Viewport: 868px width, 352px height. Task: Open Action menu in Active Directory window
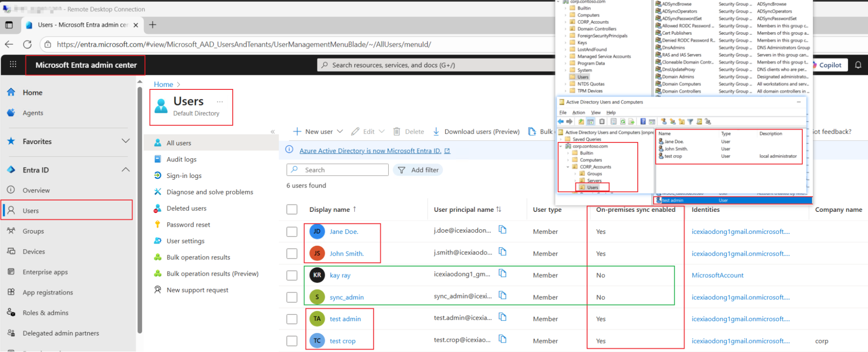point(578,112)
